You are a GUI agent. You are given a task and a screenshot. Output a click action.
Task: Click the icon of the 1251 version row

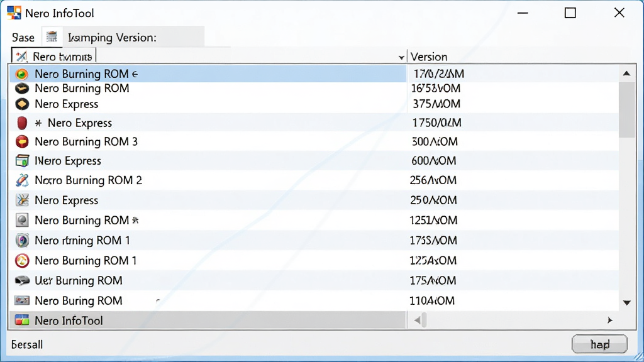point(22,220)
